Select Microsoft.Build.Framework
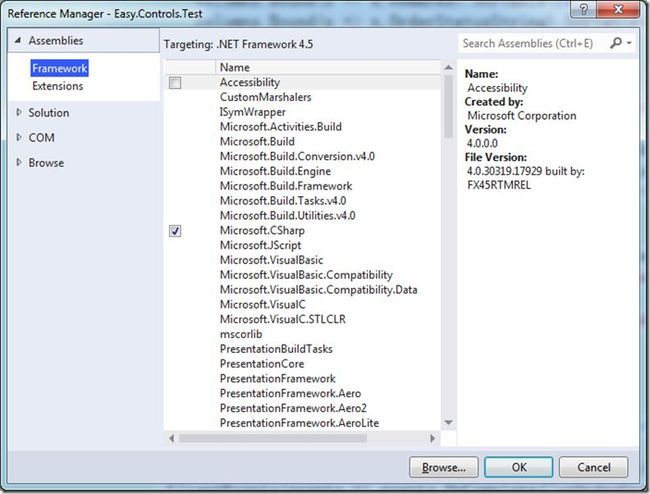Image resolution: width=650 pixels, height=494 pixels. pyautogui.click(x=286, y=186)
